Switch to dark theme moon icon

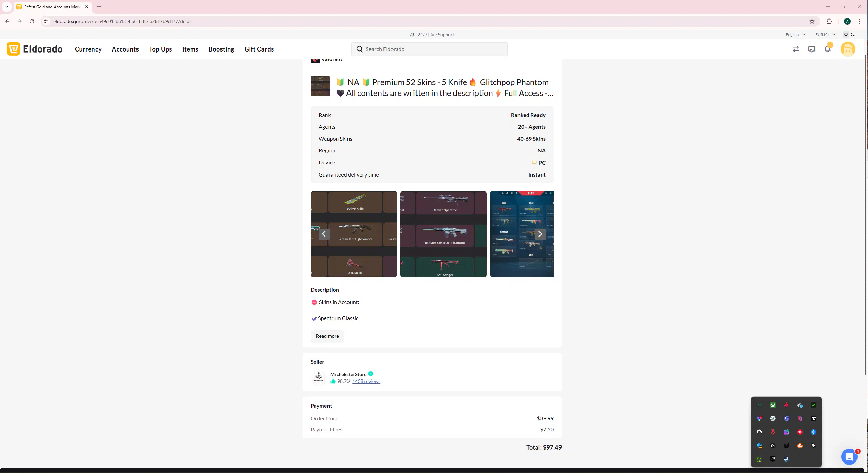tap(853, 35)
